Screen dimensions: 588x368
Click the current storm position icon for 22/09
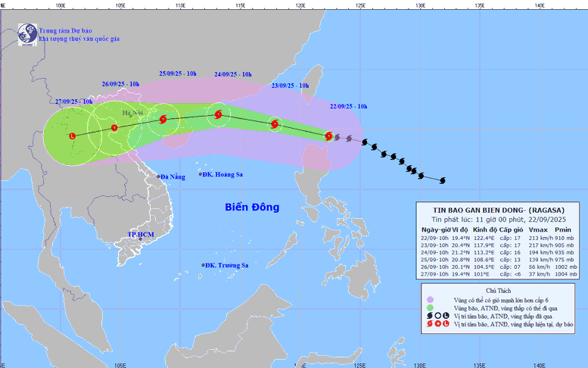pyautogui.click(x=328, y=136)
